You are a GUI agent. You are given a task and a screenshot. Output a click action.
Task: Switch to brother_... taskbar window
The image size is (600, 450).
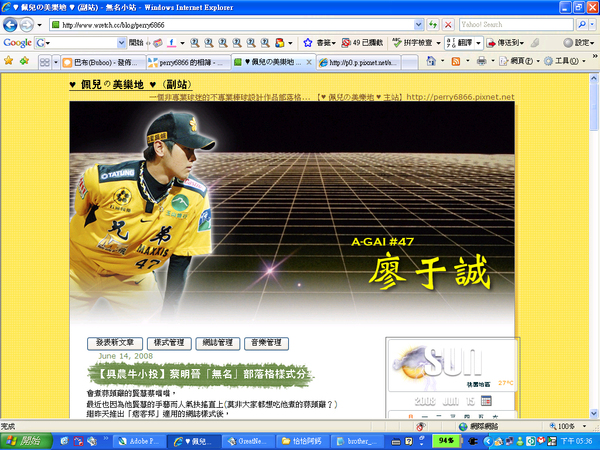359,441
